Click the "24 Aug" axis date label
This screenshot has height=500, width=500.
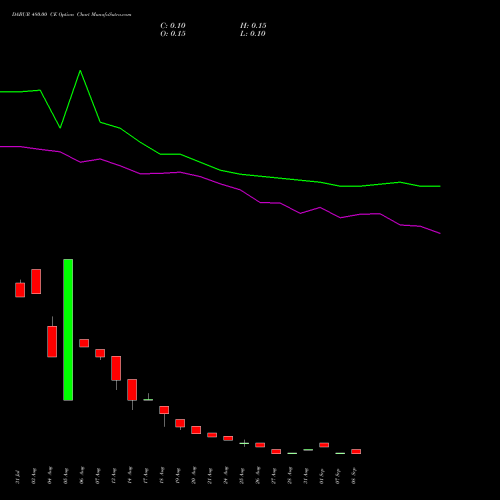pyautogui.click(x=226, y=475)
